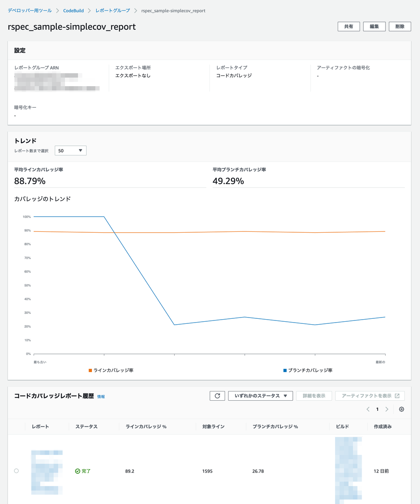Click average line coverage 88.79%

pyautogui.click(x=30, y=181)
